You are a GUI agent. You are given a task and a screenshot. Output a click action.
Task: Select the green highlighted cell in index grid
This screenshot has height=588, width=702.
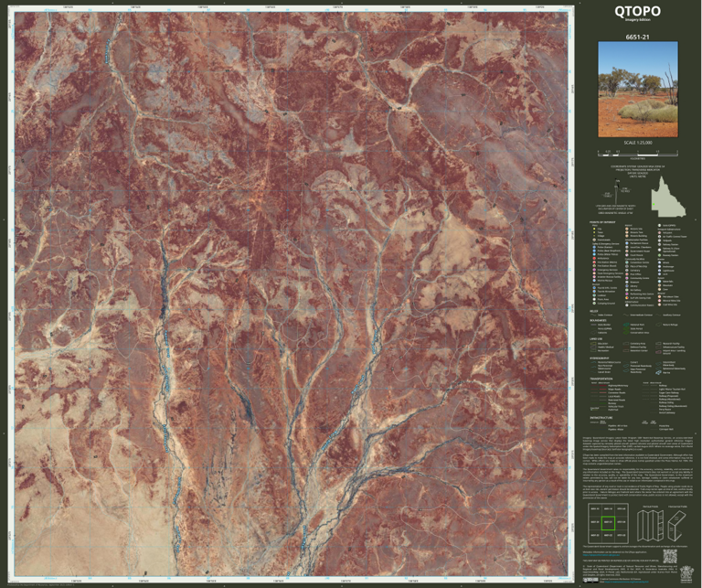click(608, 522)
